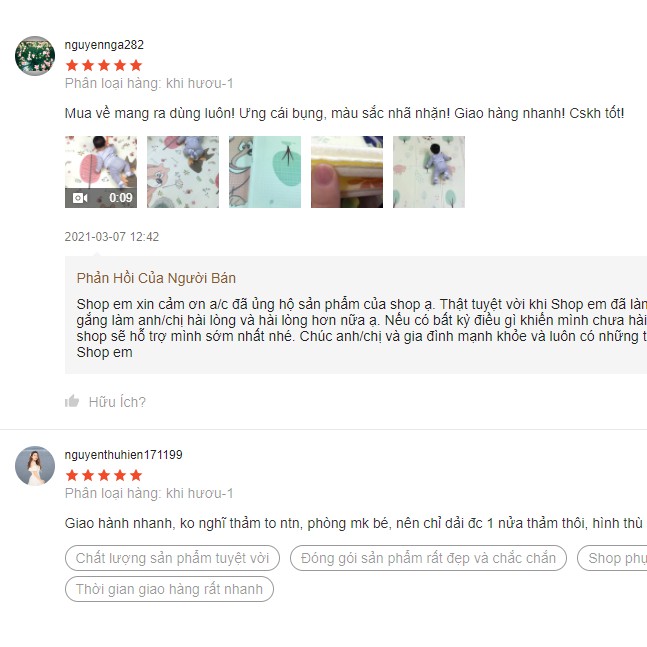Image resolution: width=647 pixels, height=647 pixels.
Task: Click first review's five-star rating
Action: 104,65
